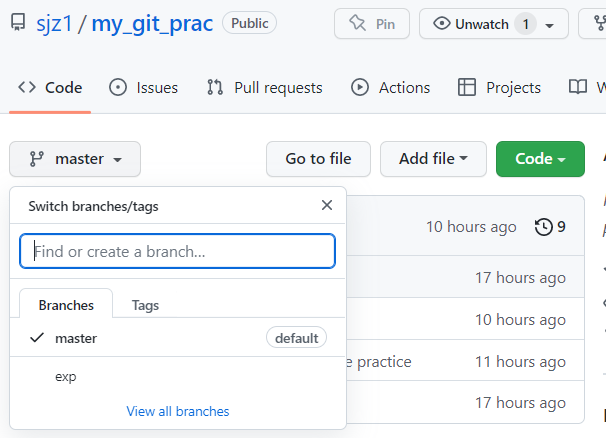Open View all branches link
Image resolution: width=606 pixels, height=438 pixels.
pyautogui.click(x=178, y=411)
